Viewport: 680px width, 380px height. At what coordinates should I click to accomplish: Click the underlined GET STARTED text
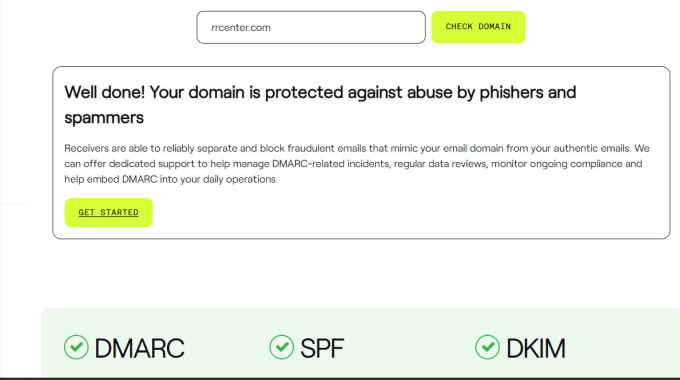tap(108, 213)
